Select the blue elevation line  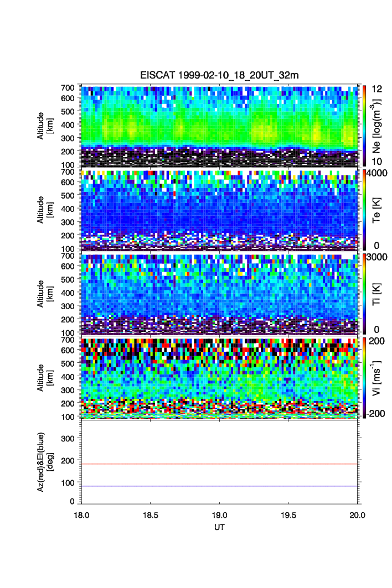(221, 486)
